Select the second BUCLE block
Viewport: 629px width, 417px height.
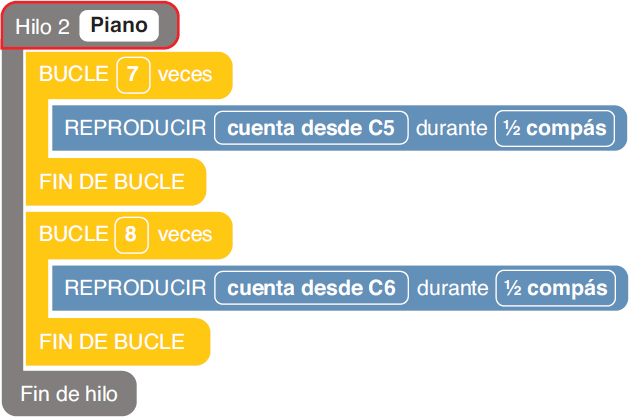tap(129, 235)
